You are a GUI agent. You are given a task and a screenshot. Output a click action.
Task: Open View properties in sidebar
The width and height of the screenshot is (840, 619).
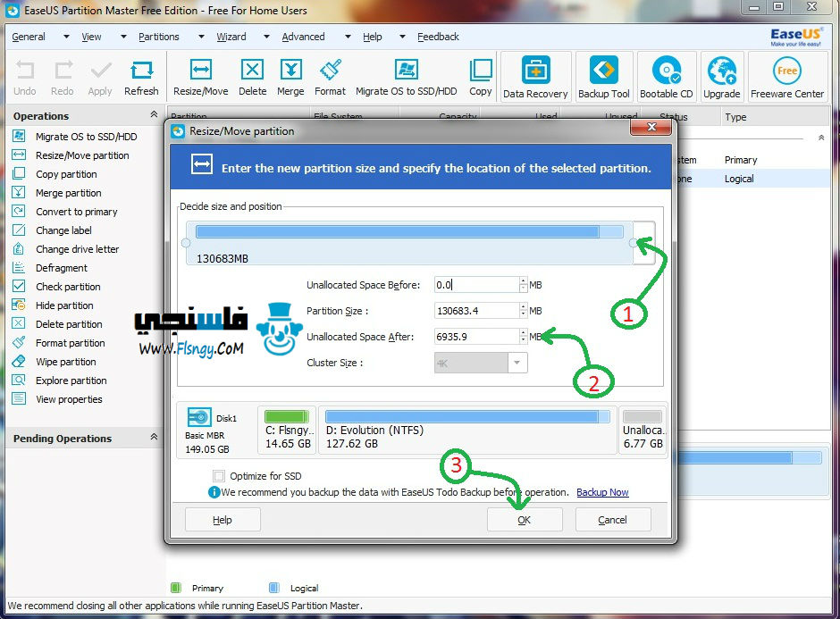69,399
